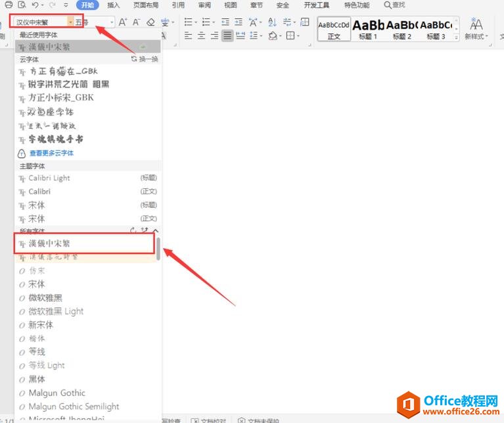The height and width of the screenshot is (423, 504).
Task: Switch to the 开始 ribbon tab
Action: click(x=87, y=5)
